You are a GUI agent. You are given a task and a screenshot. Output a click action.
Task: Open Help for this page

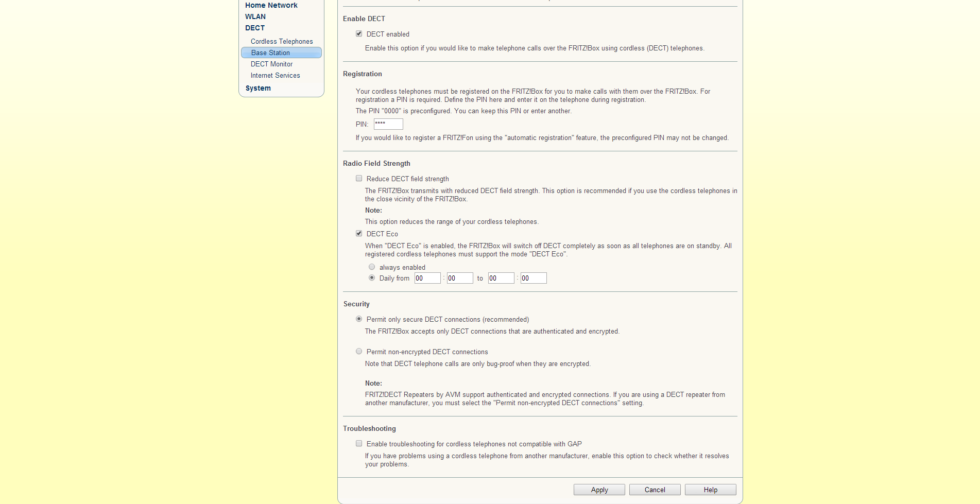coord(711,490)
